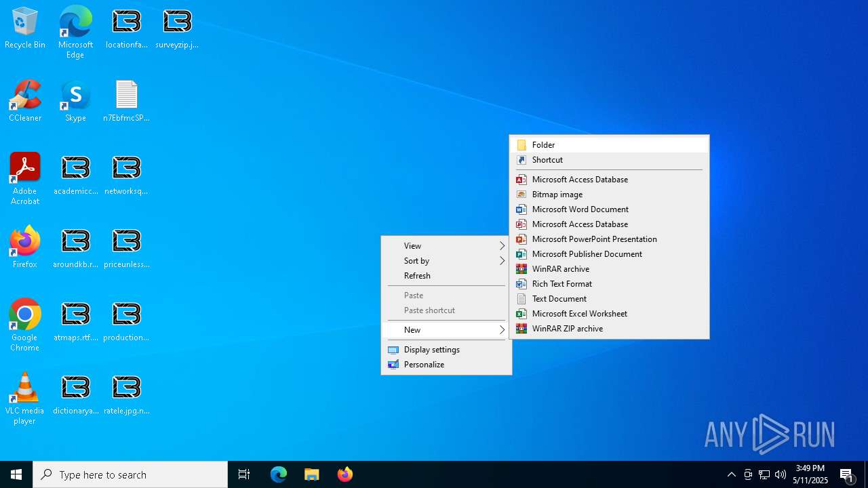Create a new WinRAR ZIP archive

pyautogui.click(x=609, y=329)
